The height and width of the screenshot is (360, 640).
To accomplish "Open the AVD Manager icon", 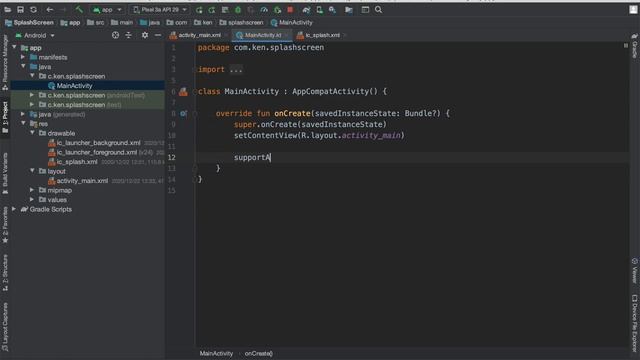I will point(320,9).
